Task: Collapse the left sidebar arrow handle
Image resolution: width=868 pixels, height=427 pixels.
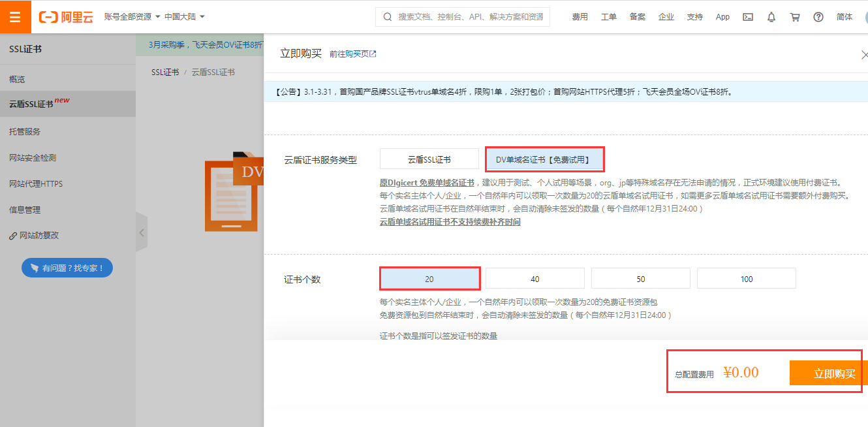Action: click(142, 232)
